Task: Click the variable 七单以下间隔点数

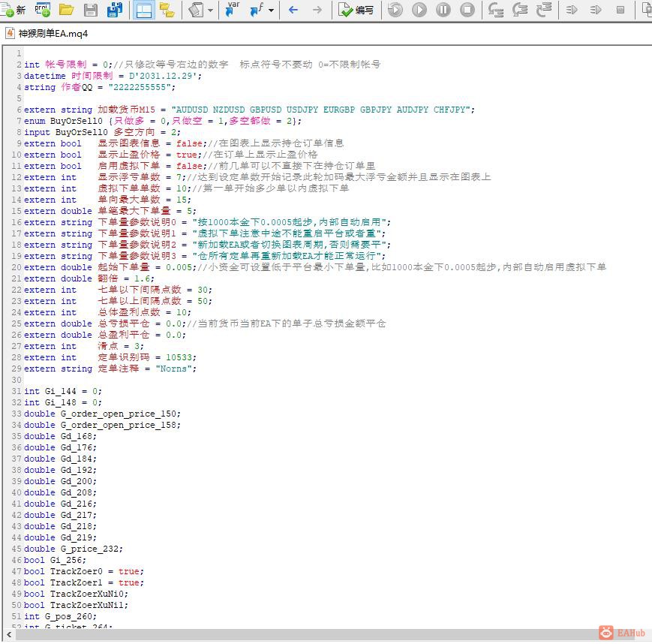Action: pyautogui.click(x=140, y=290)
